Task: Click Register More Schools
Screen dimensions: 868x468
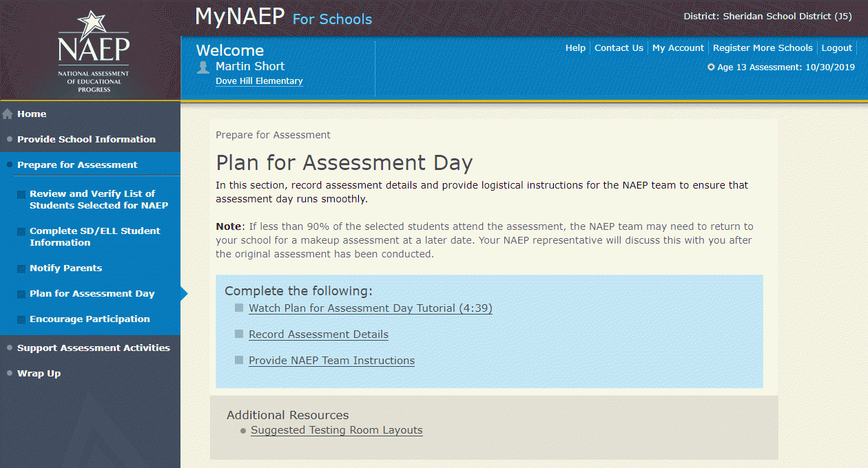Action: [x=763, y=48]
